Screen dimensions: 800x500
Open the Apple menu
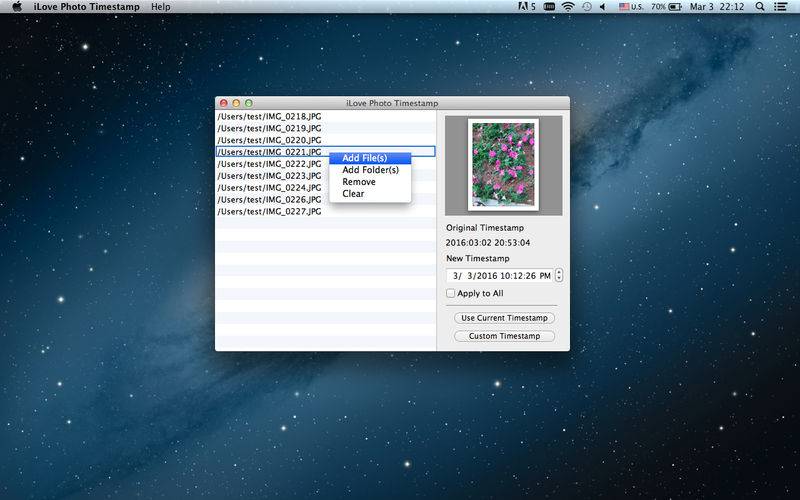click(16, 7)
